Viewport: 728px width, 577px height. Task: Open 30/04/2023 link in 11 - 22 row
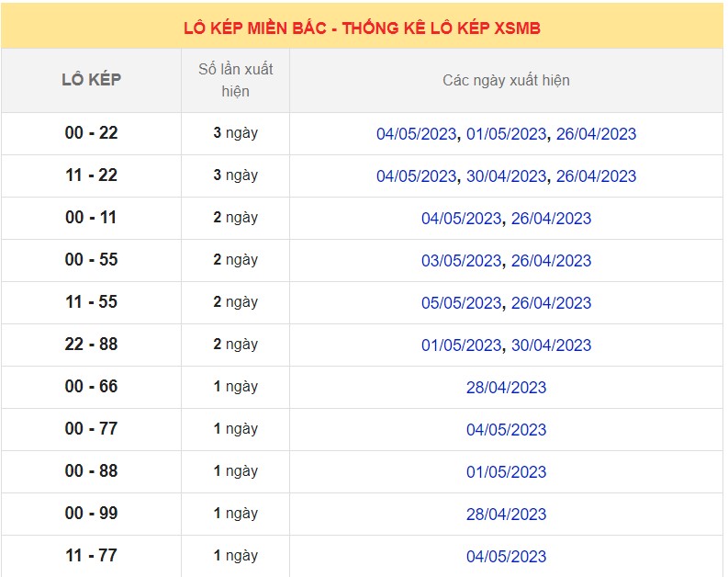506,176
